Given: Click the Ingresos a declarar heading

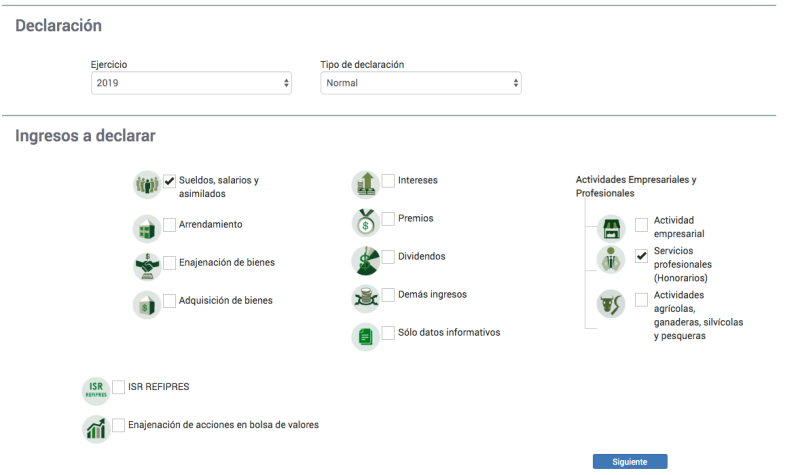Looking at the screenshot, I should (x=85, y=136).
